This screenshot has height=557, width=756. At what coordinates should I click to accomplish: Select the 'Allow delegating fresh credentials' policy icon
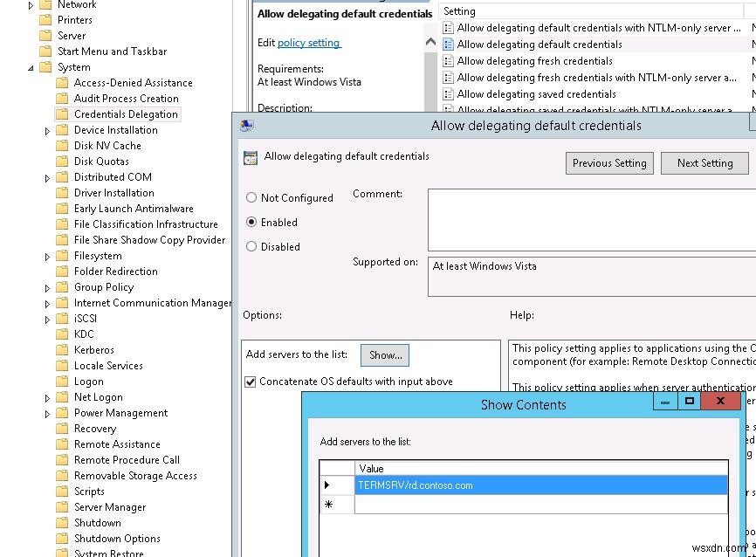450,61
